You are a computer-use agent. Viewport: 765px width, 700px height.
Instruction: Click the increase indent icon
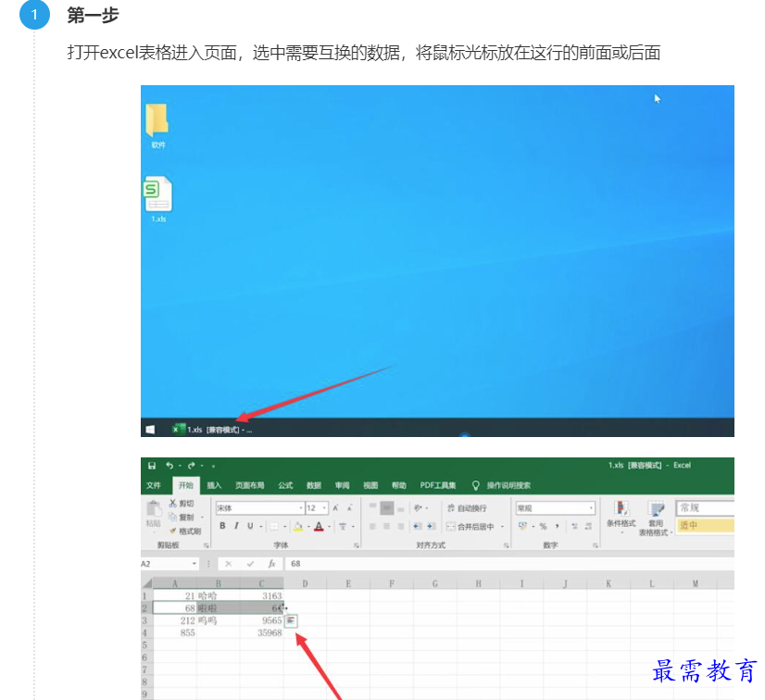[x=431, y=526]
